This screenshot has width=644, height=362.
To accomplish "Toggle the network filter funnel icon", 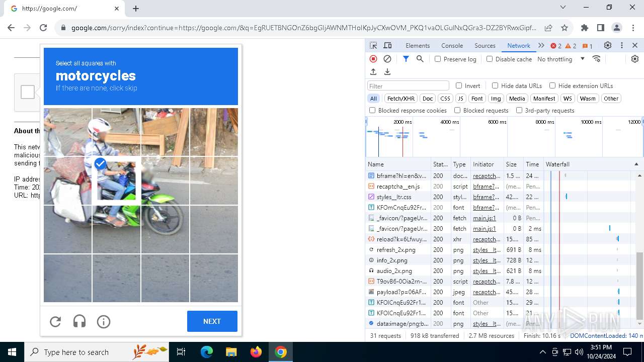I will (406, 59).
